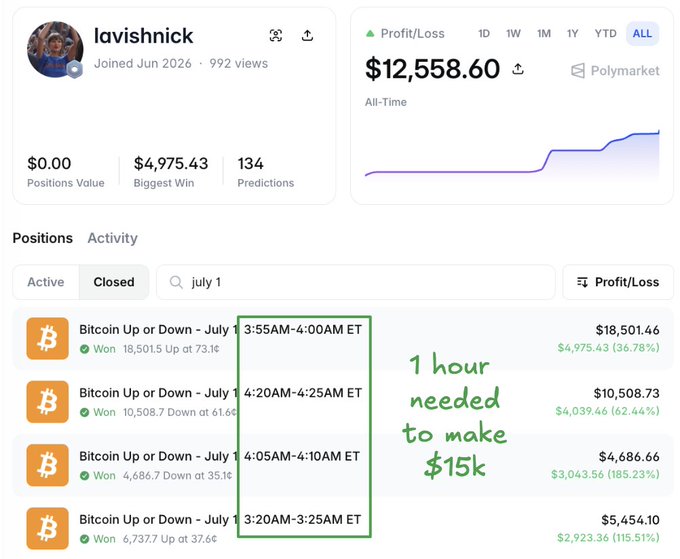Click the scan profile icon next to lavishnick
Viewport: 680px width, 559px height.
[276, 35]
